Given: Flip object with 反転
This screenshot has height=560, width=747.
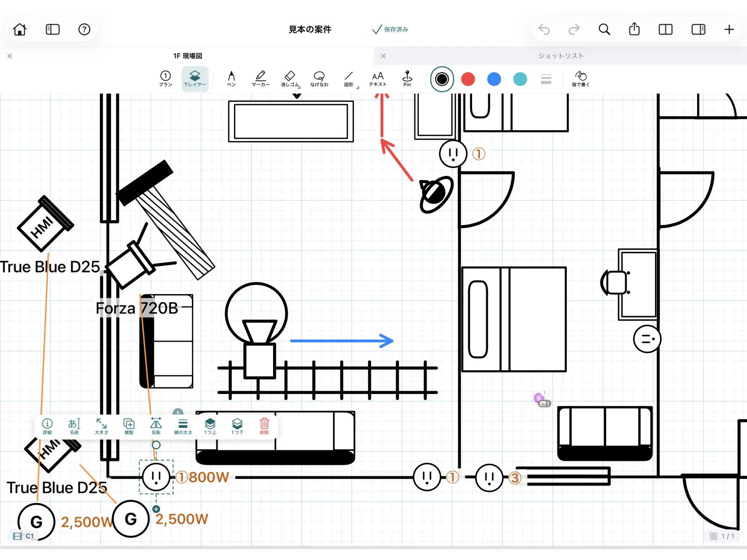Looking at the screenshot, I should 156,426.
